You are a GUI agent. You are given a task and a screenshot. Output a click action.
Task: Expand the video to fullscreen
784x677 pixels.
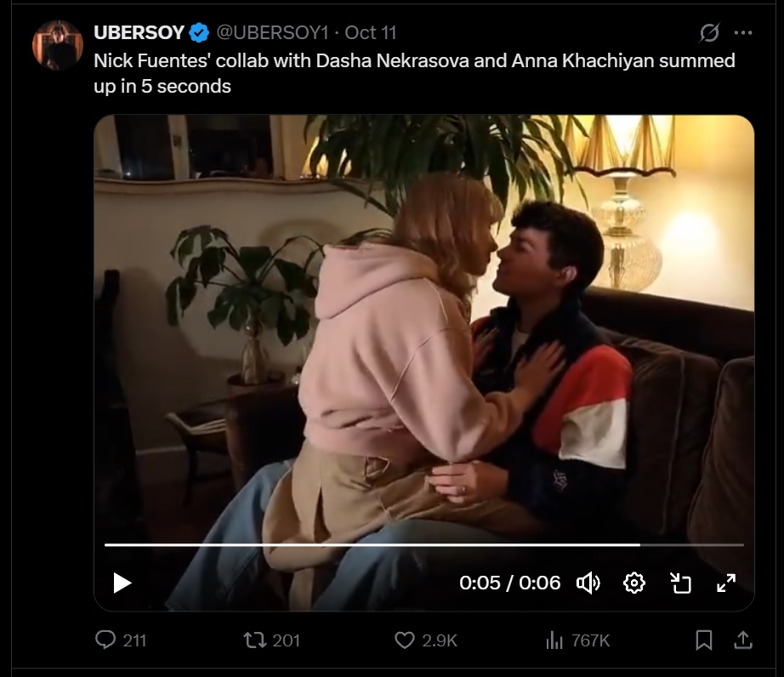[726, 583]
